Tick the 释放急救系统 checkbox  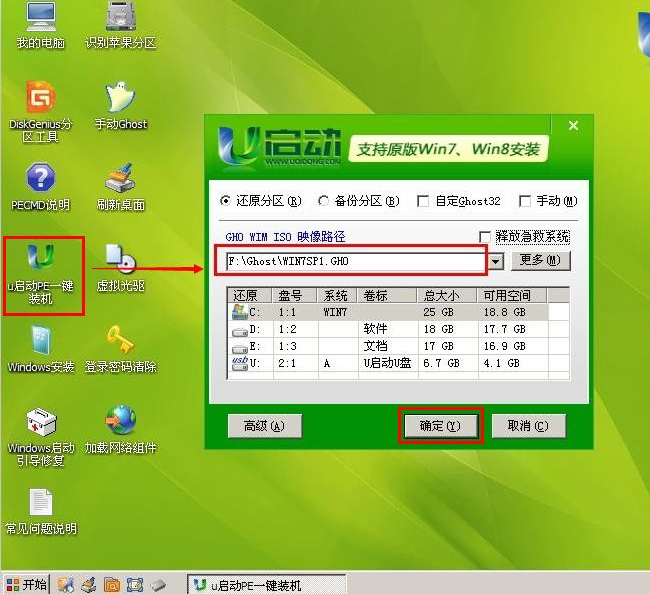click(486, 237)
